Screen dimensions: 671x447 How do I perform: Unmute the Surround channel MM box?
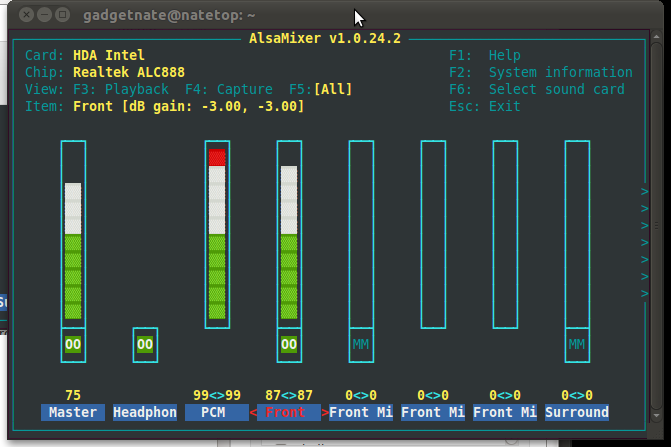pyautogui.click(x=577, y=345)
